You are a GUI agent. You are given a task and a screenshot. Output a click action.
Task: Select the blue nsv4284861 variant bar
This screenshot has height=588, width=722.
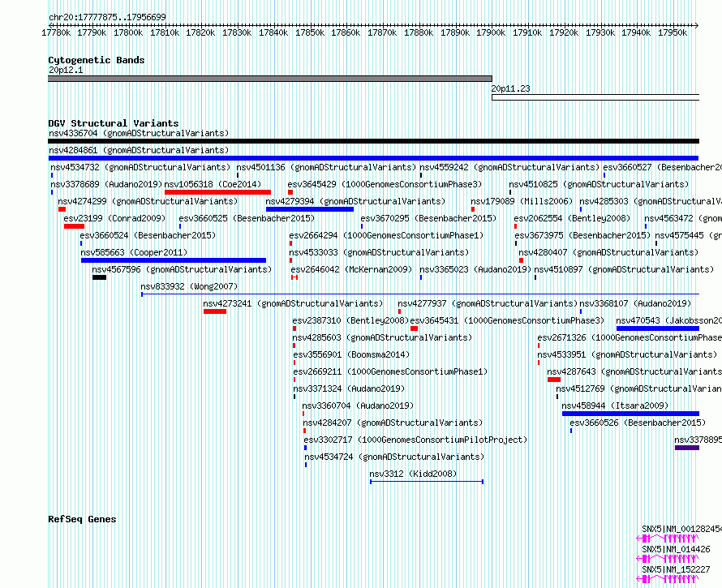(373, 158)
